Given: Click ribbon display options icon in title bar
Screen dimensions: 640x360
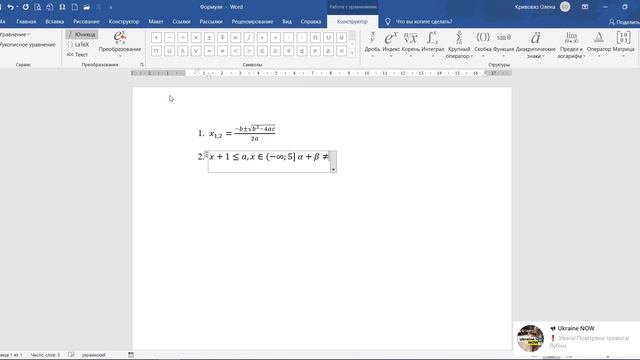Looking at the screenshot, I should pyautogui.click(x=585, y=7).
